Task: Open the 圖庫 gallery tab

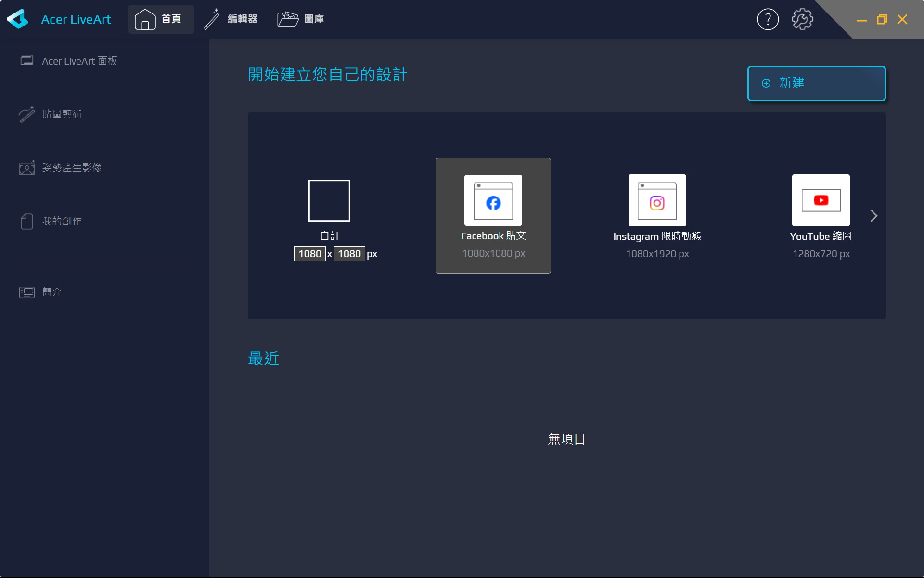Action: pos(301,19)
